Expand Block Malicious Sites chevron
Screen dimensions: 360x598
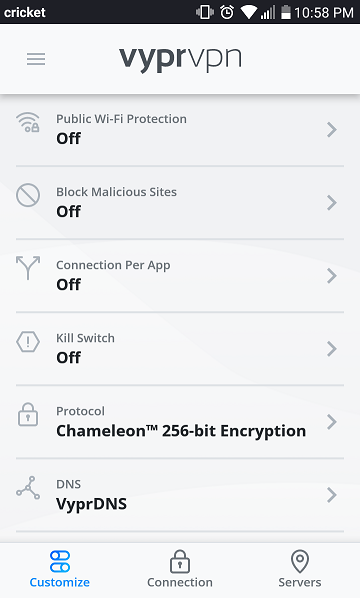click(x=332, y=203)
